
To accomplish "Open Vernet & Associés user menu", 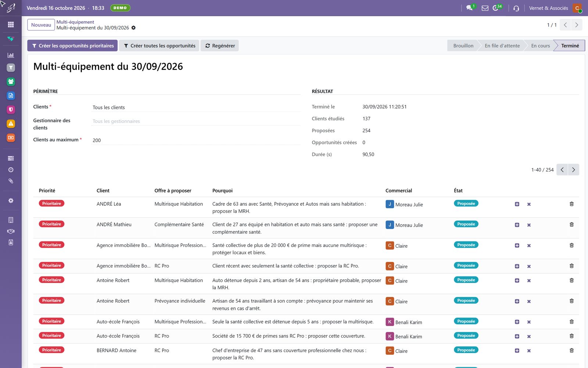I will pyautogui.click(x=555, y=8).
